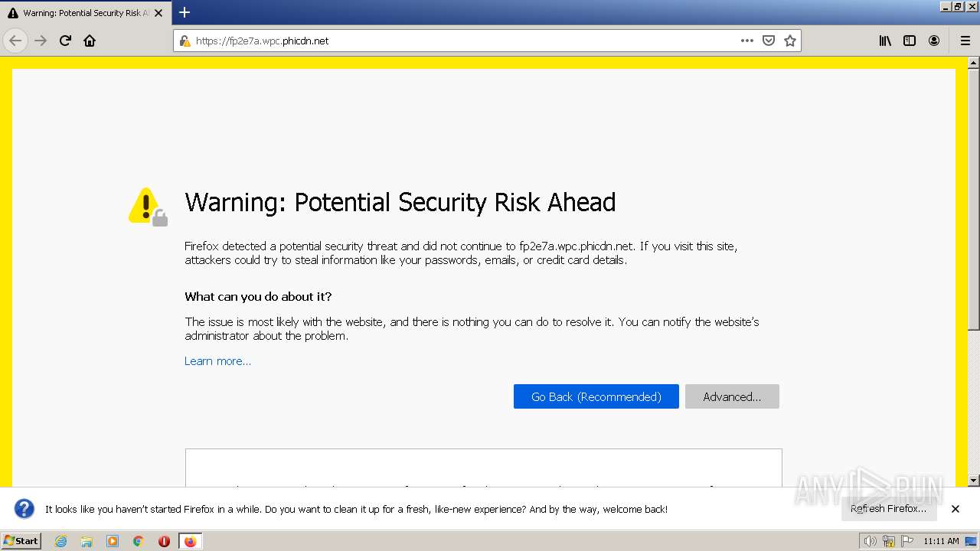Follow the Learn more... link
This screenshot has width=980, height=551.
tap(217, 361)
